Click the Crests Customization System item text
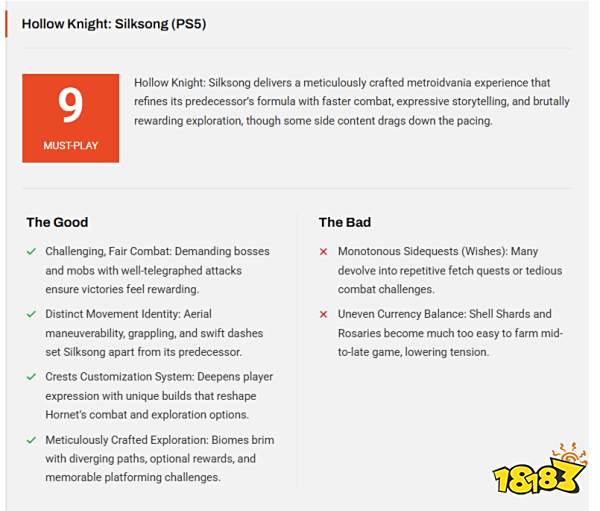Viewport: 600px width, 511px height. (159, 396)
